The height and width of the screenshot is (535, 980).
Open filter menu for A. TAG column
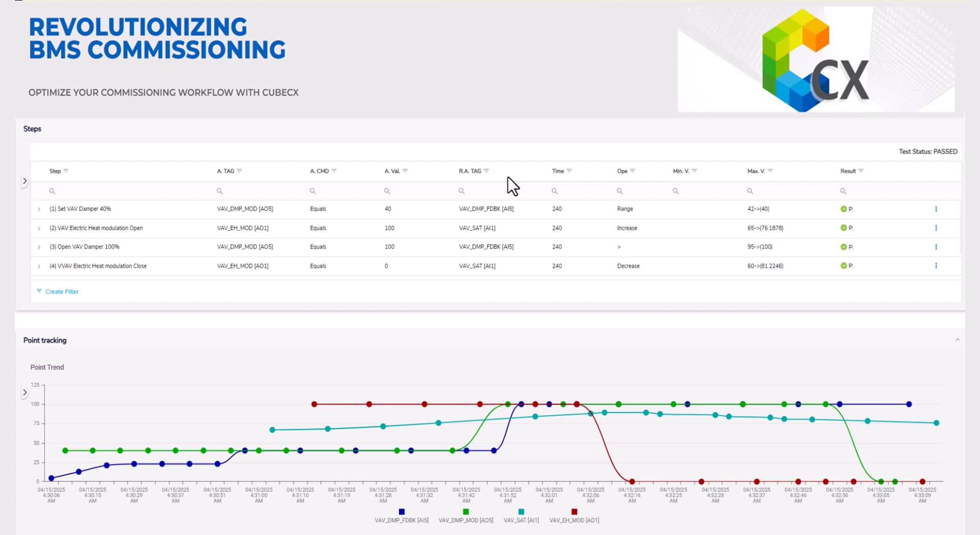pyautogui.click(x=239, y=171)
